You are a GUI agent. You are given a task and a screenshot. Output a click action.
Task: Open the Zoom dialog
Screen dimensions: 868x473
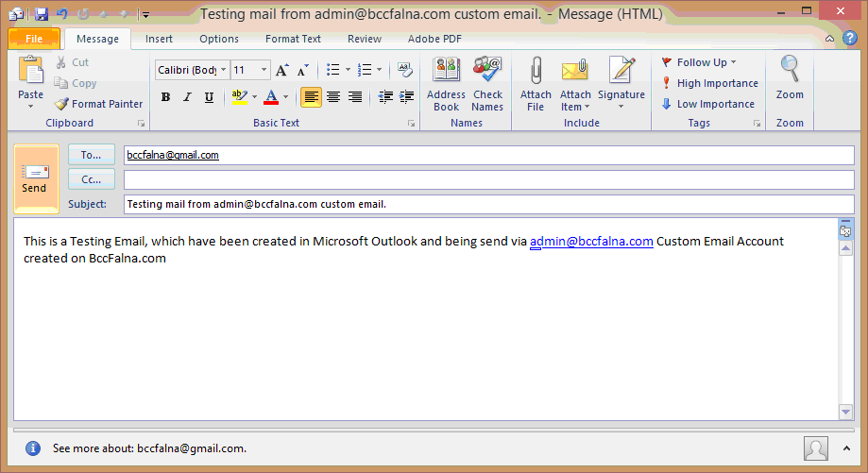click(x=790, y=77)
